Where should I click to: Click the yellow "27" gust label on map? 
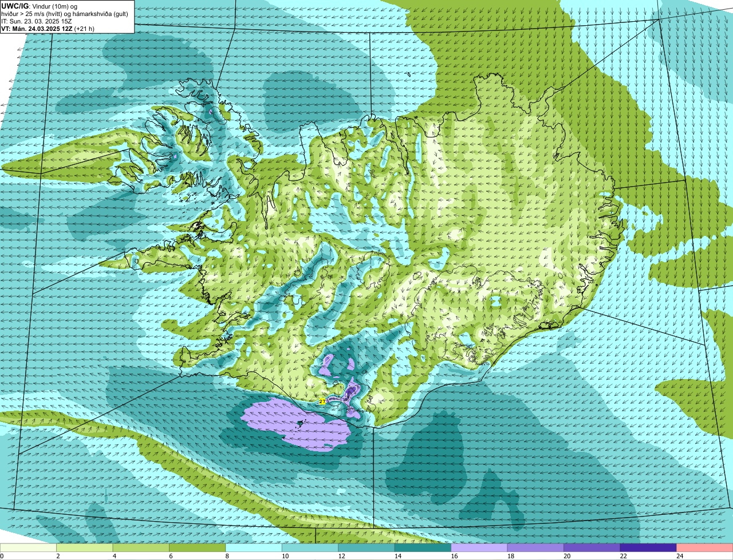322,402
